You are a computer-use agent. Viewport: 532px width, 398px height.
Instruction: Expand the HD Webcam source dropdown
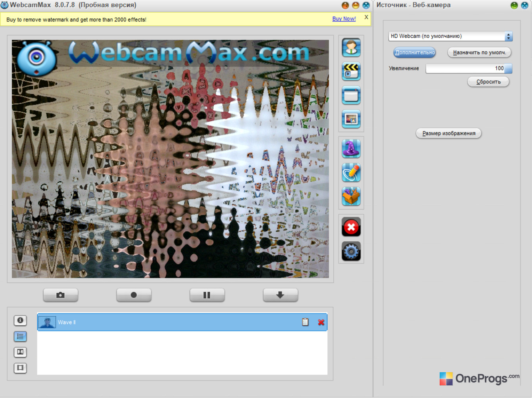(x=509, y=36)
